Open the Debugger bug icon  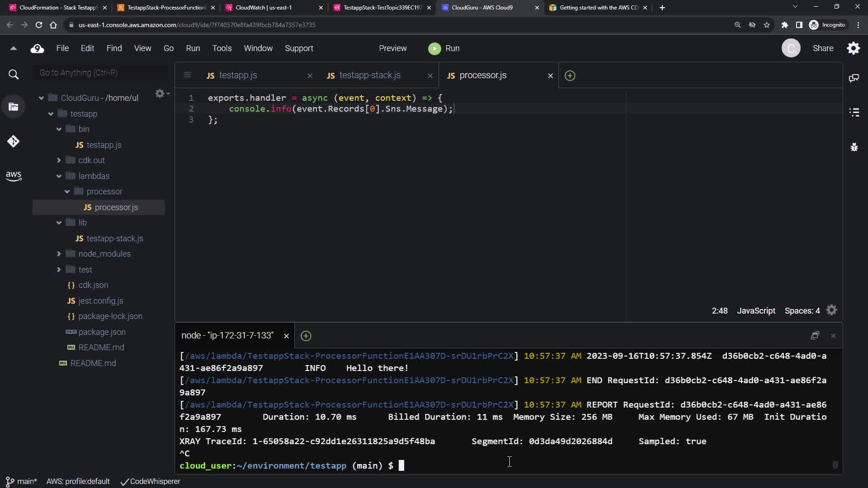point(854,147)
